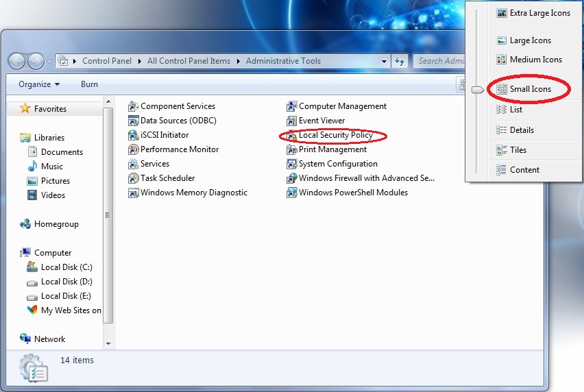This screenshot has width=584, height=392.
Task: Expand the address bar history dropdown arrow
Action: pos(384,62)
